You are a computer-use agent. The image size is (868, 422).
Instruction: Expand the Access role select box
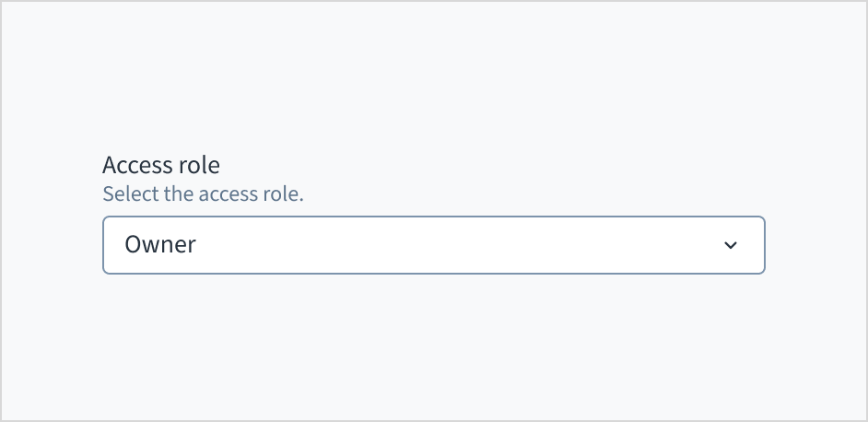[433, 245]
